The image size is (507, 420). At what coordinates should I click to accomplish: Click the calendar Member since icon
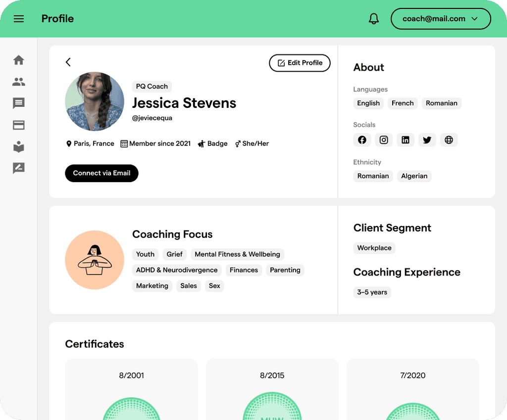[x=124, y=144]
